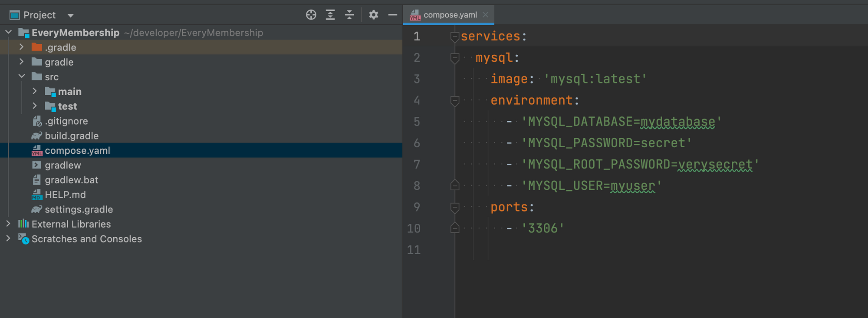
Task: Fold the ports block on line 9
Action: [455, 208]
